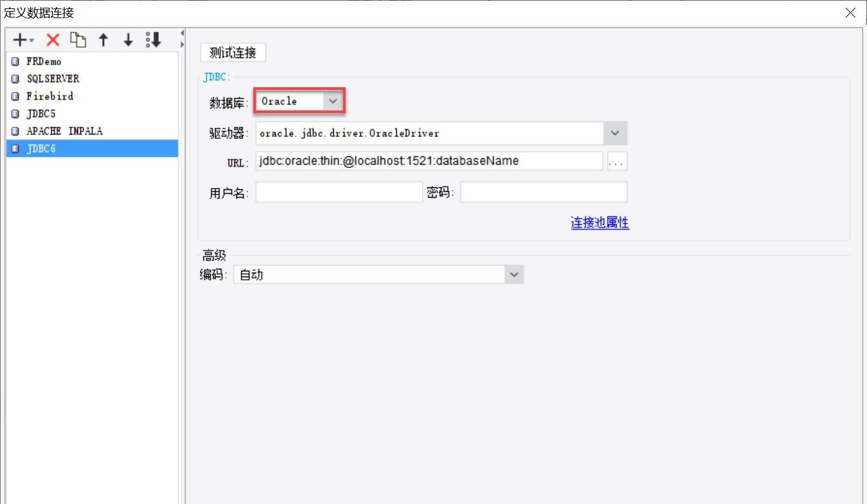Click the URL ellipsis button
The height and width of the screenshot is (504, 867).
(x=617, y=161)
